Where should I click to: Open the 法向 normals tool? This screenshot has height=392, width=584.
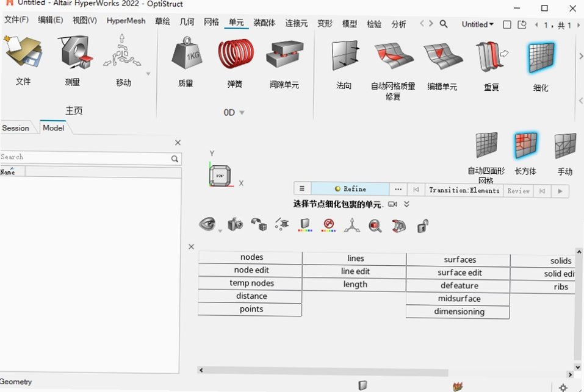tap(345, 56)
